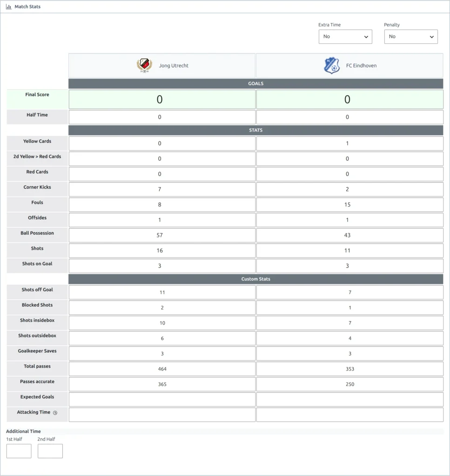The width and height of the screenshot is (450, 476).
Task: Edit Jong Utrecht Shots outsidebox value 6
Action: tap(162, 338)
